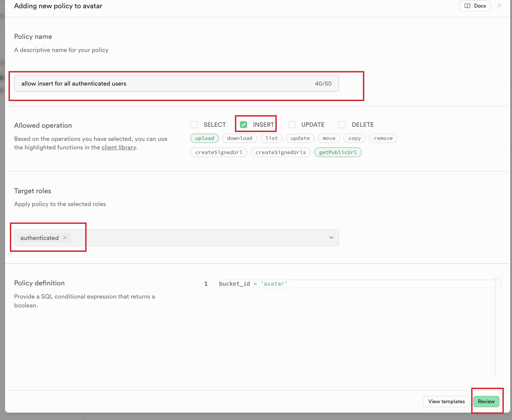Click the remove function tag

[383, 138]
